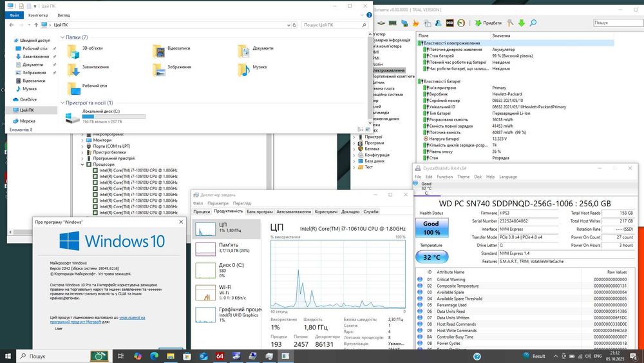Expand Програми node in AIDA64 tree

354,143
